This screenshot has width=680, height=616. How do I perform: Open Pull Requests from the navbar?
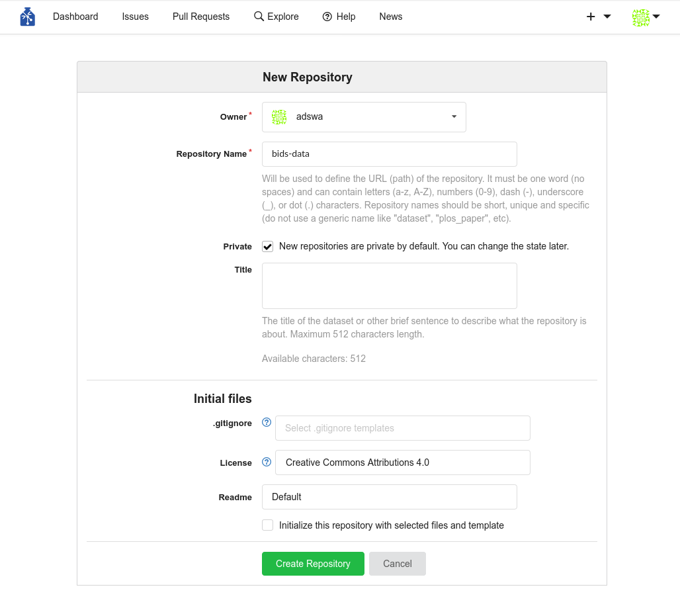pyautogui.click(x=201, y=17)
